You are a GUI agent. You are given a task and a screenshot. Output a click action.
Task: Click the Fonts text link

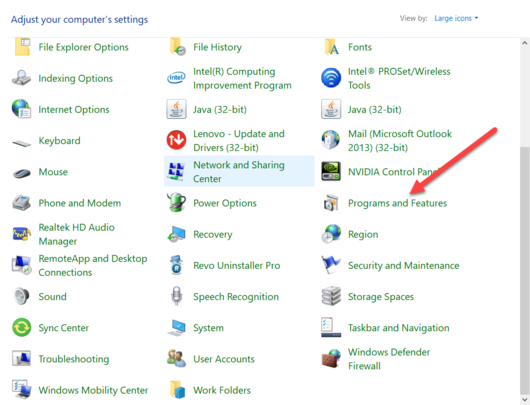(x=360, y=47)
